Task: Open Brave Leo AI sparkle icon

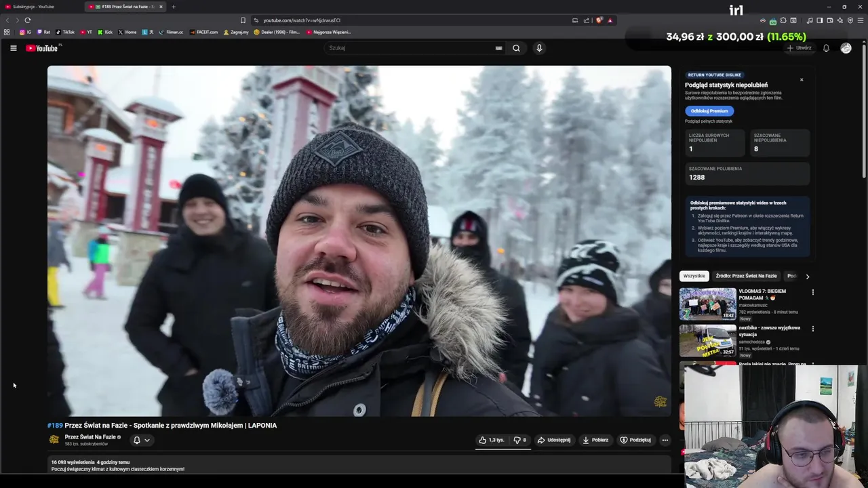Action: click(840, 20)
